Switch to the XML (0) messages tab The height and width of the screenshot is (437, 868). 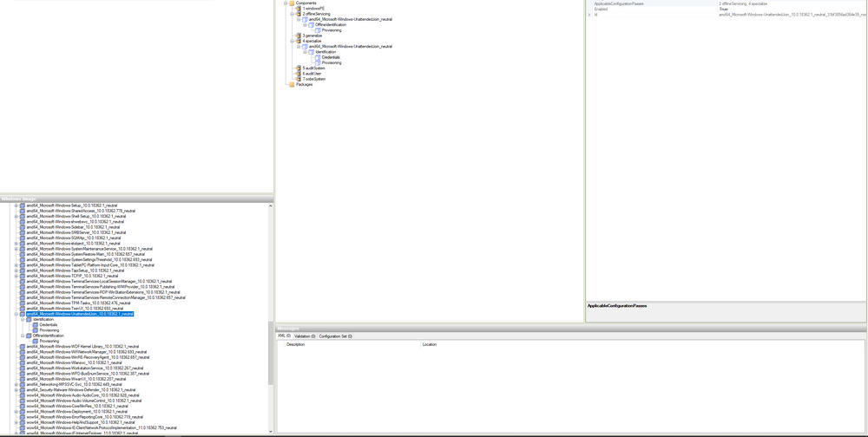pyautogui.click(x=285, y=336)
